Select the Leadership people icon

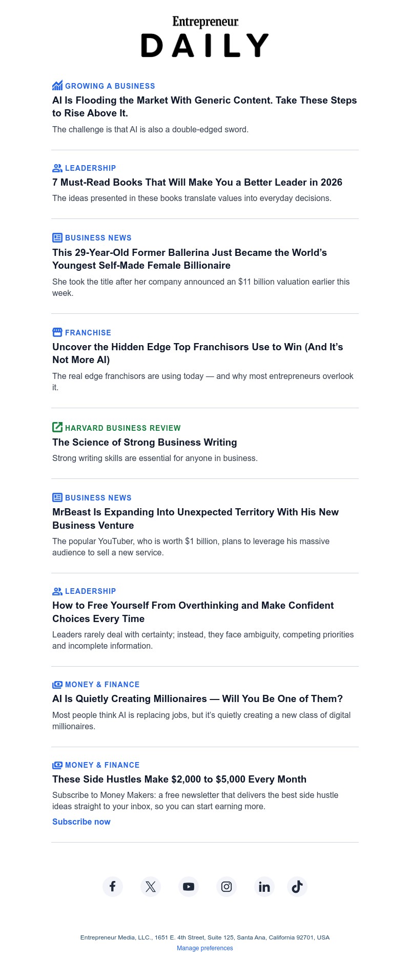[x=57, y=168]
